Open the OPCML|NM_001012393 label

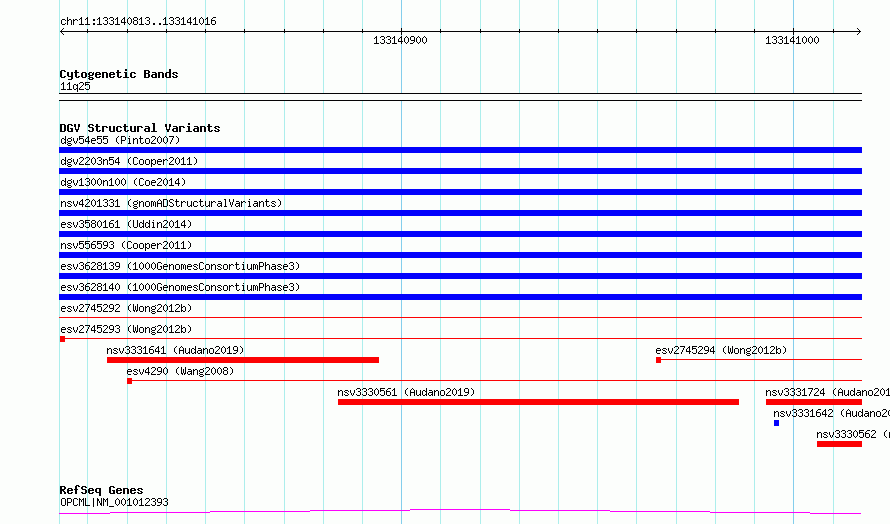point(114,502)
